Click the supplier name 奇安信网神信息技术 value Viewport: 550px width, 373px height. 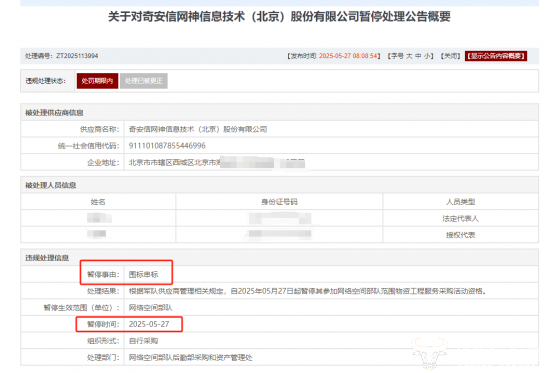pyautogui.click(x=198, y=129)
